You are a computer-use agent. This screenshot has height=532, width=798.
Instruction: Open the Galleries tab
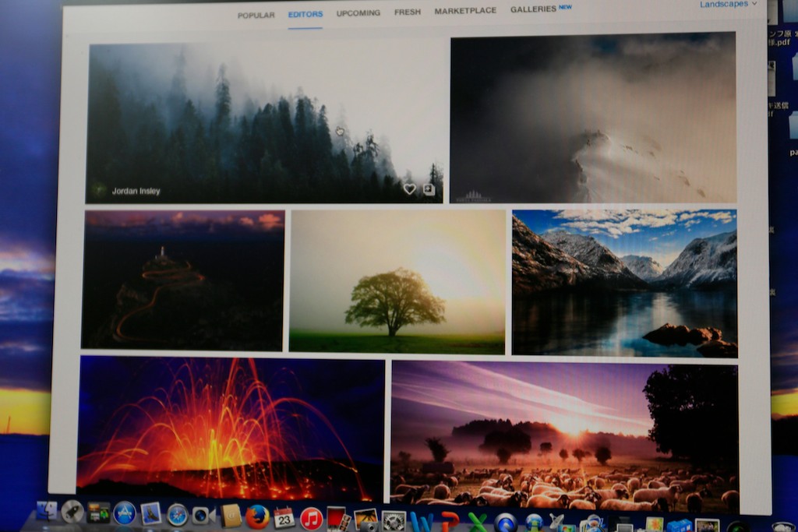[x=533, y=9]
